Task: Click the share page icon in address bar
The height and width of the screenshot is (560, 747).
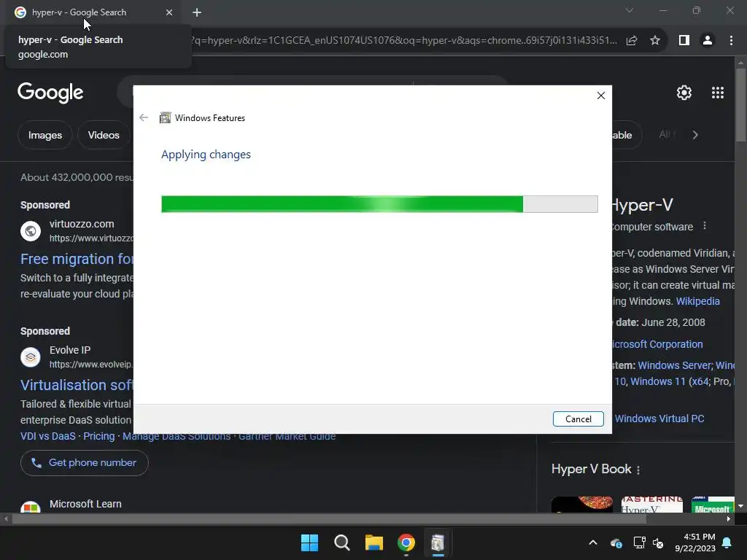Action: [x=632, y=41]
